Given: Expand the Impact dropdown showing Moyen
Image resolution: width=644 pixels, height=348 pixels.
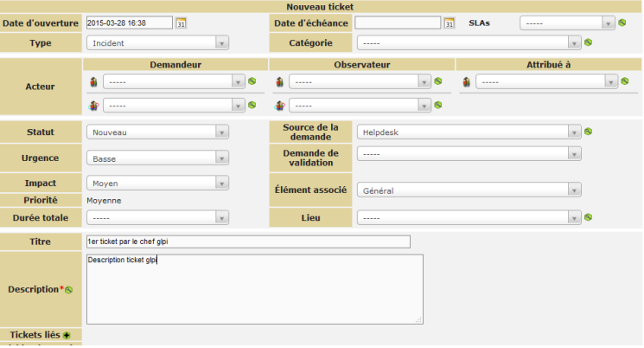Looking at the screenshot, I should (157, 183).
